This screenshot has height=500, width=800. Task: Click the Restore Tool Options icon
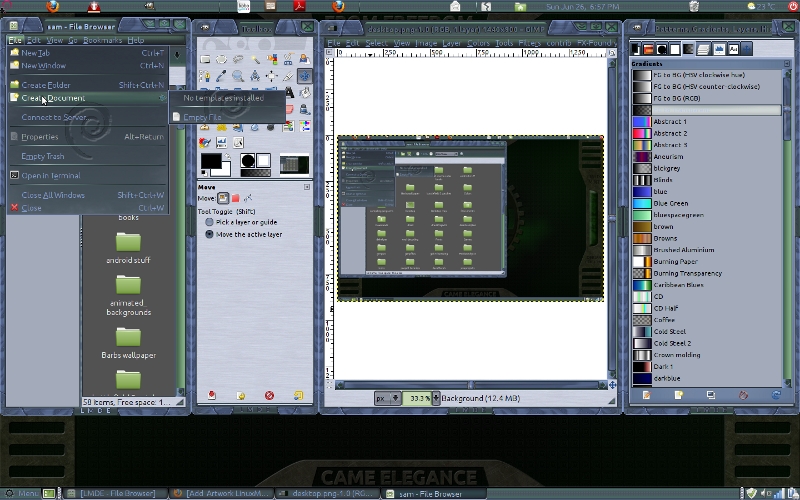coord(240,395)
